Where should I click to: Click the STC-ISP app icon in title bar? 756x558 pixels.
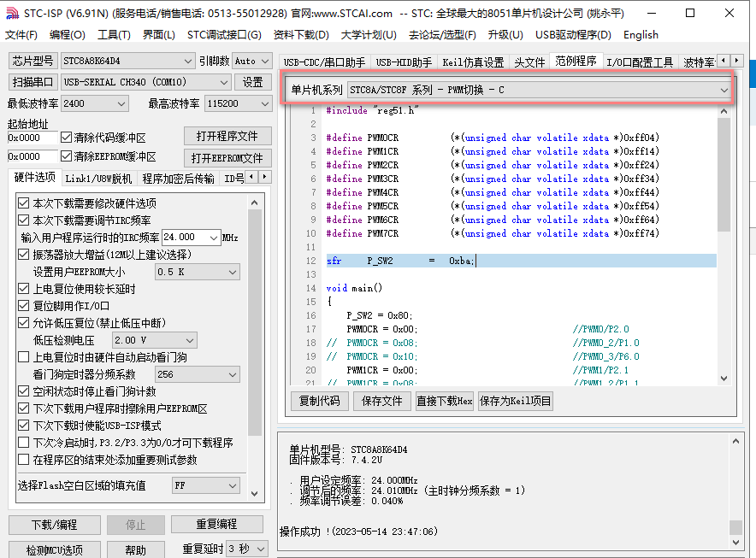point(12,13)
